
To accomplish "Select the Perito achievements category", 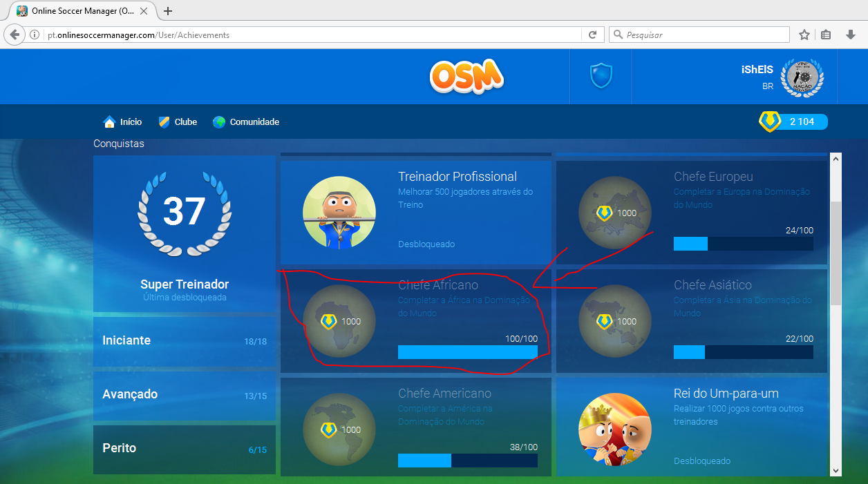I will click(185, 449).
